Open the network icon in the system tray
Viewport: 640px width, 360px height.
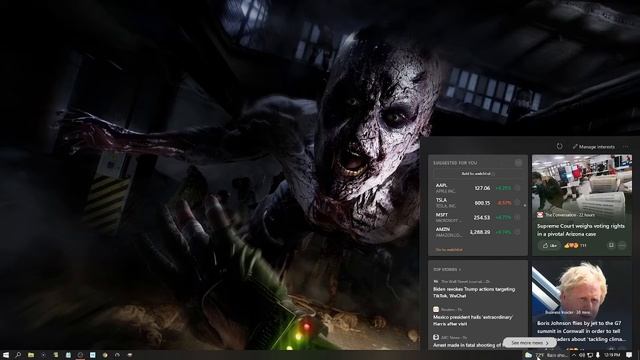click(x=590, y=355)
